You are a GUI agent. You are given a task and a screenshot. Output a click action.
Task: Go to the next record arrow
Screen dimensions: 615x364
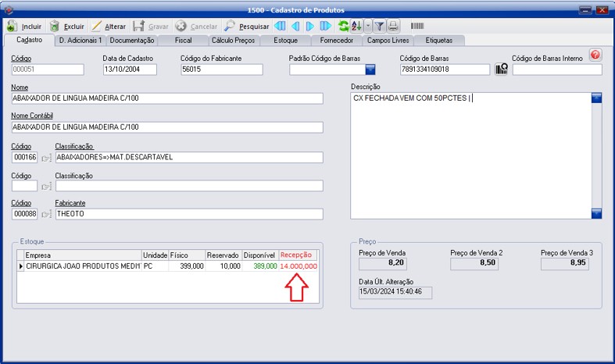click(310, 27)
